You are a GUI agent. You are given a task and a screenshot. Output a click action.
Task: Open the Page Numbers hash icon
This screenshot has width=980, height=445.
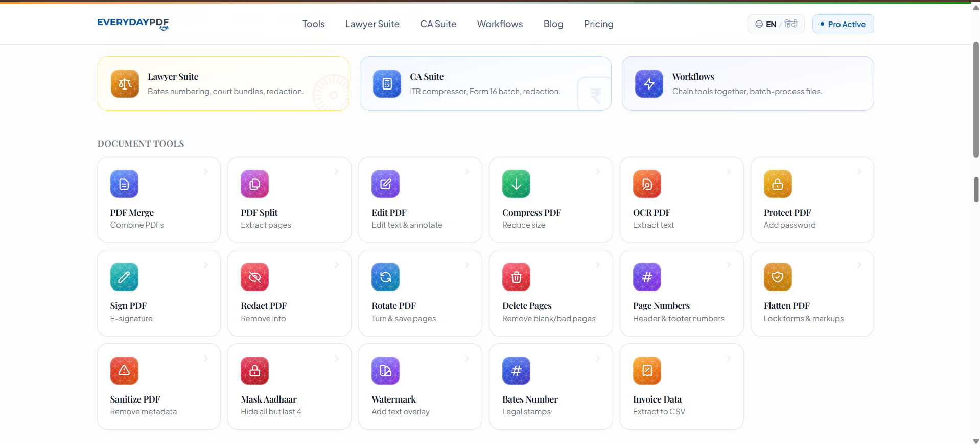[x=647, y=277]
